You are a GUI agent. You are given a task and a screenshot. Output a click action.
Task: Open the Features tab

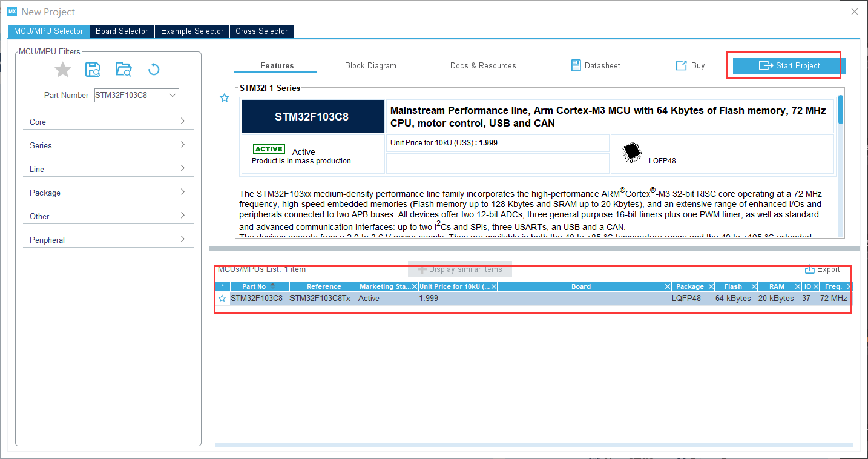[277, 65]
